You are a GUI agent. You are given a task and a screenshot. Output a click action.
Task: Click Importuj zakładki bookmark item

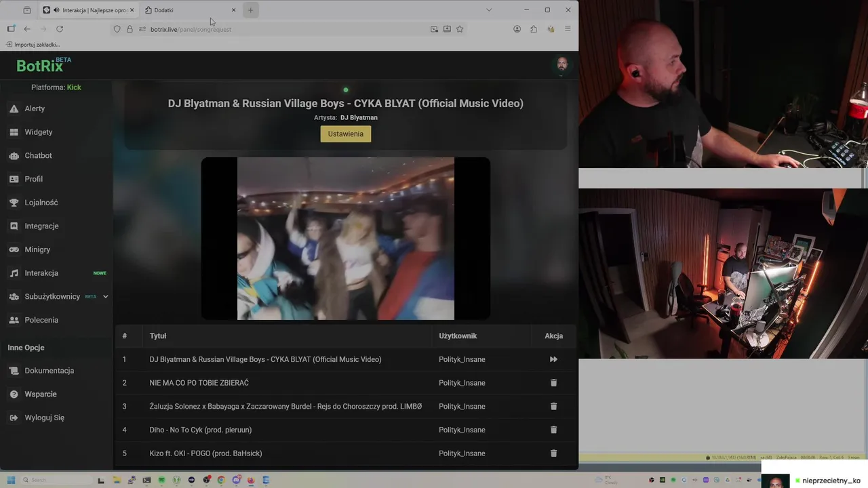[33, 45]
